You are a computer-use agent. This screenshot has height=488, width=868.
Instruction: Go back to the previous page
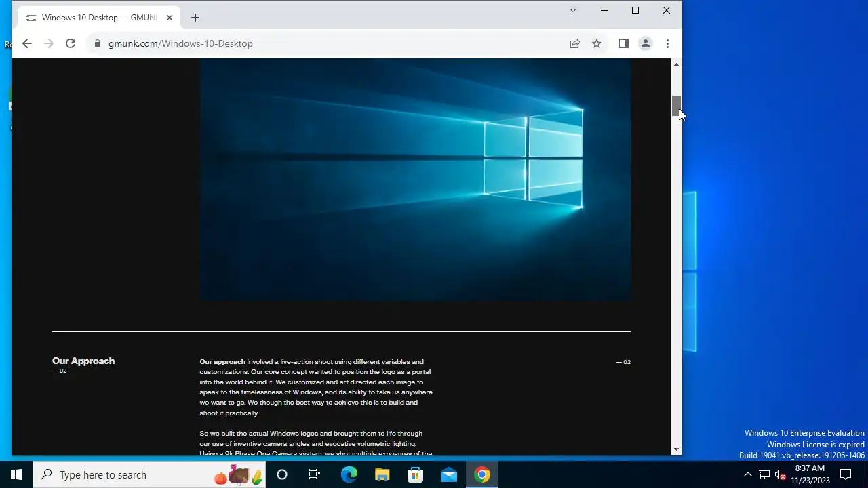click(26, 43)
